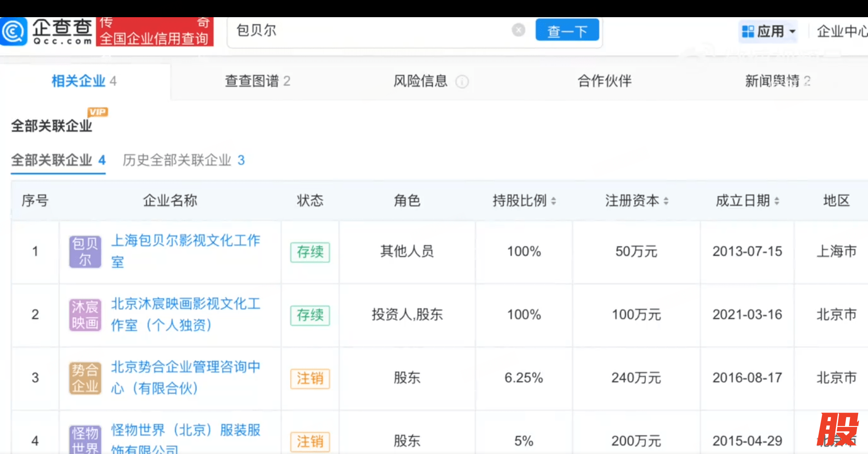Switch to the 查查图谱 tab
Image resolution: width=868 pixels, height=454 pixels.
pos(258,81)
